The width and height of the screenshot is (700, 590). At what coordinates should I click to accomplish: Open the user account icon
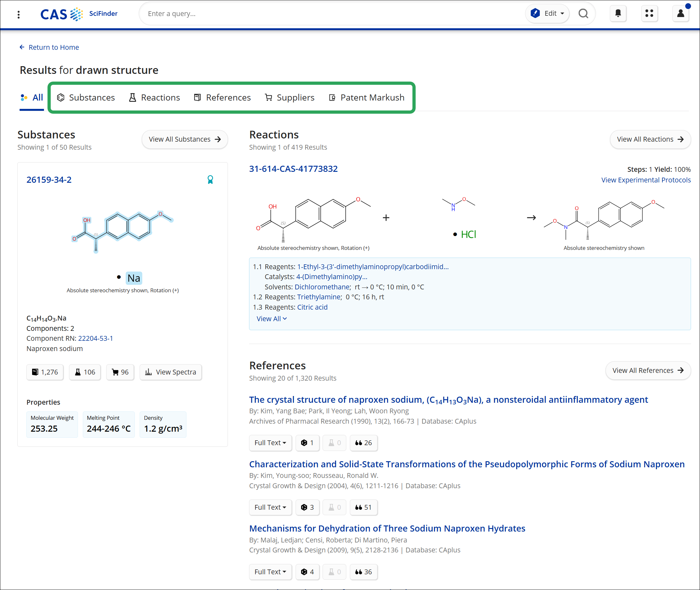(681, 13)
